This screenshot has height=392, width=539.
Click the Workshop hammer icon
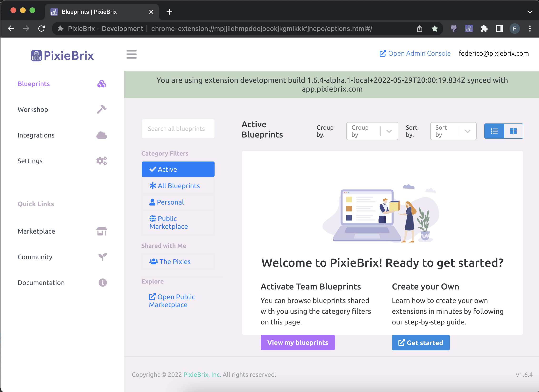click(x=102, y=109)
